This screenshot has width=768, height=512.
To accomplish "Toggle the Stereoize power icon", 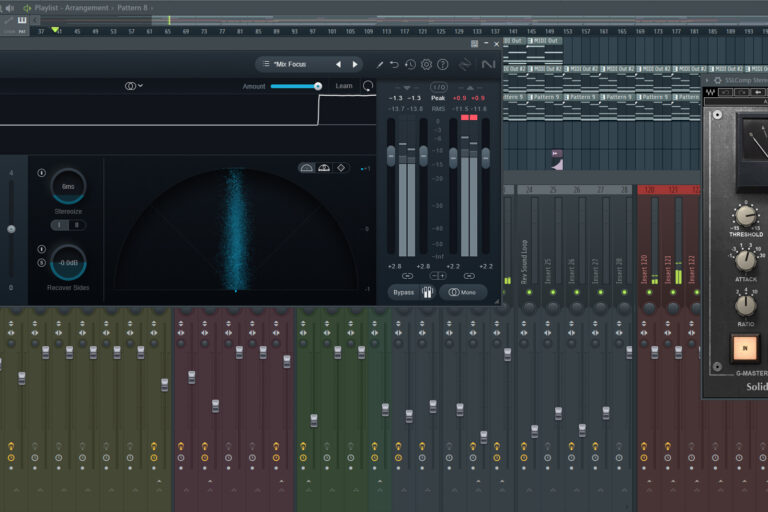I will (42, 173).
